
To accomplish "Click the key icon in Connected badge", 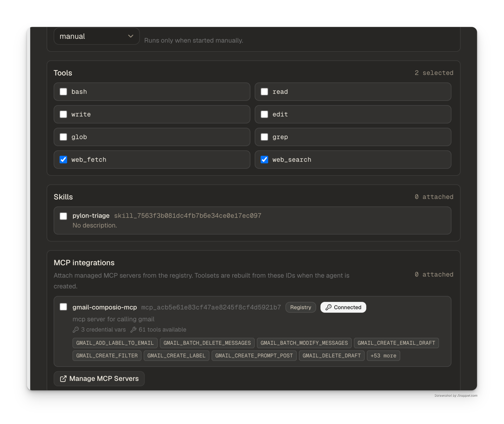I will 328,307.
